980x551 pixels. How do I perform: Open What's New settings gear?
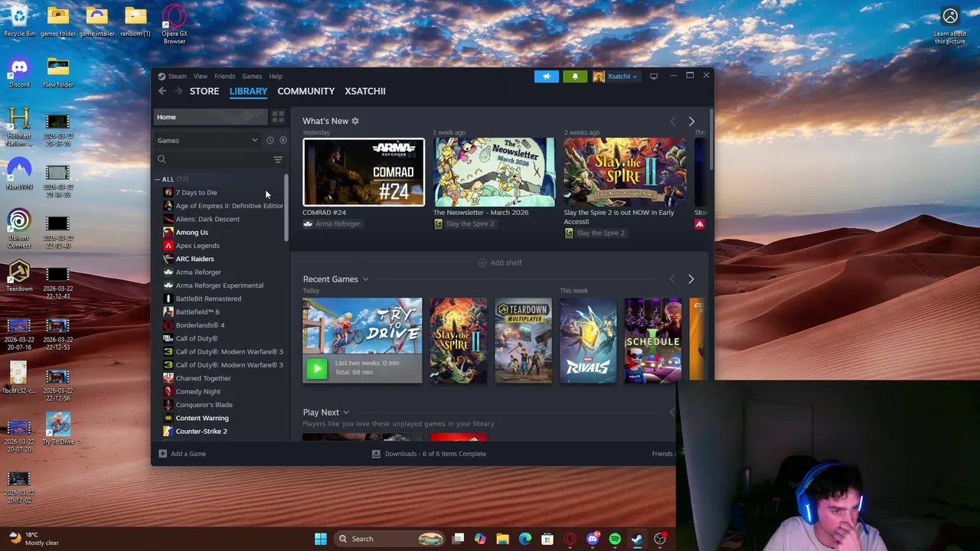(354, 121)
